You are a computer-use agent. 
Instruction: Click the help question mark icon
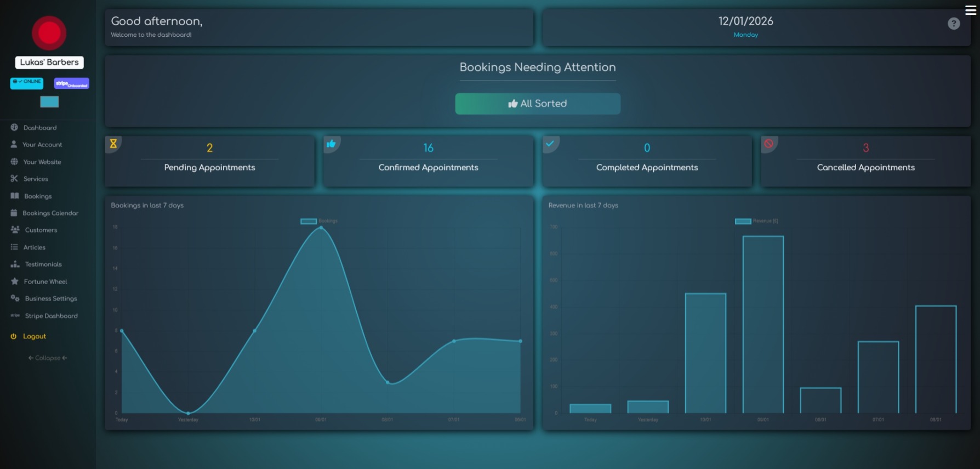coord(954,24)
